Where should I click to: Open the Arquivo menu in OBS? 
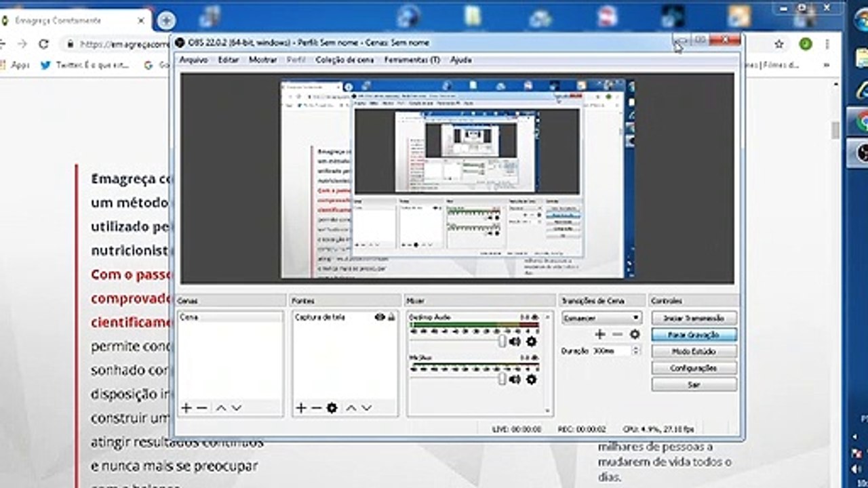194,60
